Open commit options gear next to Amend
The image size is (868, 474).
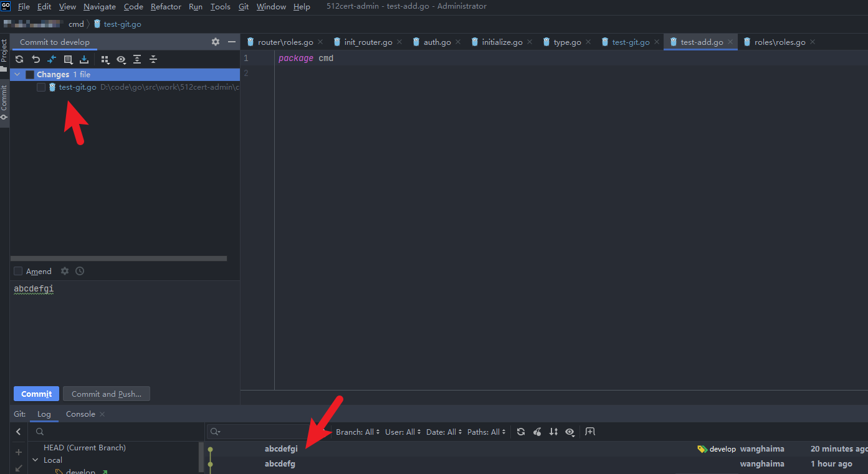coord(65,271)
